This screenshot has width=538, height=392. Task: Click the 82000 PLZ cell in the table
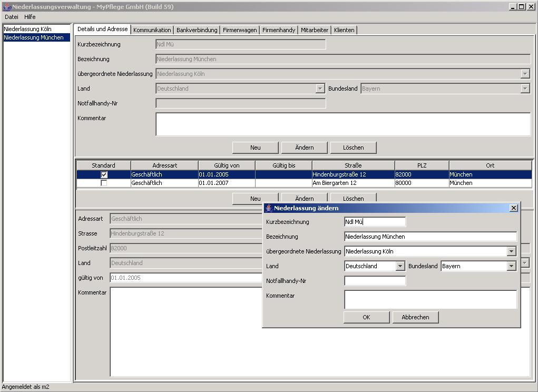pos(422,174)
